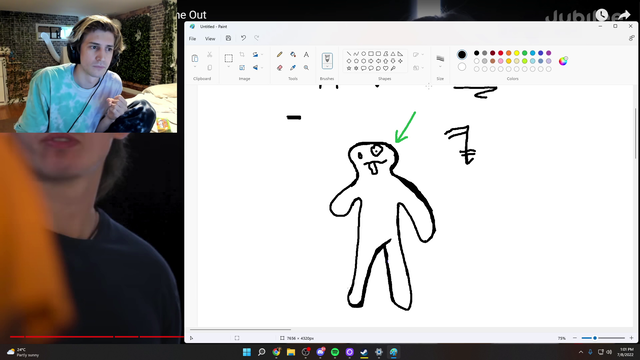Viewport: 640px width, 360px height.
Task: Select Color 2 white swatch
Action: 462,67
